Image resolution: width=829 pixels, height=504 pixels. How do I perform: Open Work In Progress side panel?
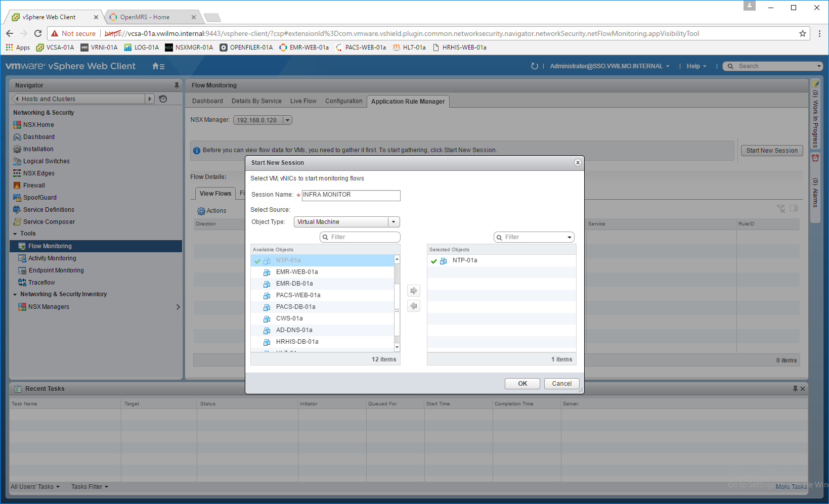815,114
